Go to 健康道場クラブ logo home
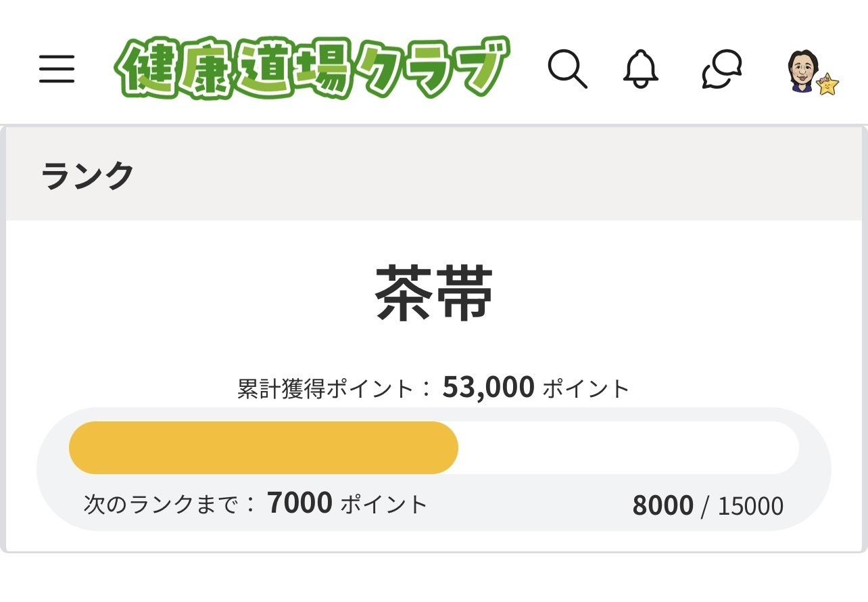Image resolution: width=868 pixels, height=602 pixels. tap(311, 68)
